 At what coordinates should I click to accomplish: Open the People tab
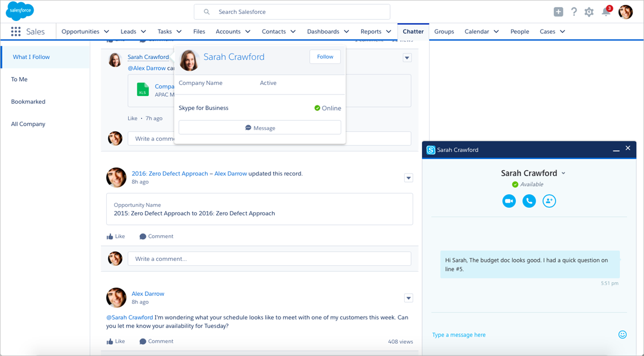click(x=519, y=32)
